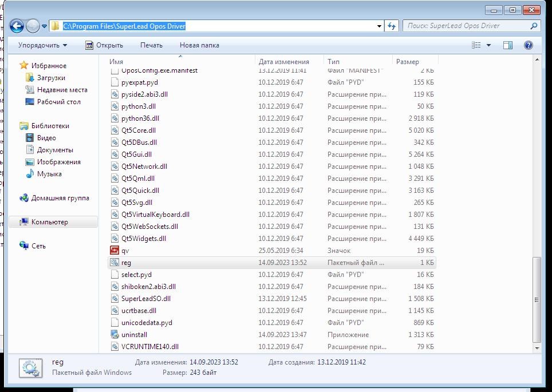
Task: Select Библиотеки in the navigation pane
Action: [x=50, y=126]
